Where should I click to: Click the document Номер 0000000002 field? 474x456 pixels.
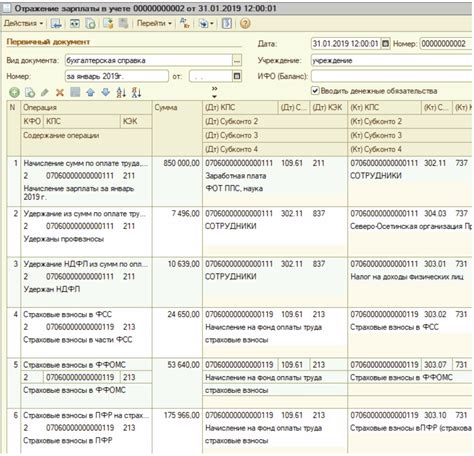(446, 43)
